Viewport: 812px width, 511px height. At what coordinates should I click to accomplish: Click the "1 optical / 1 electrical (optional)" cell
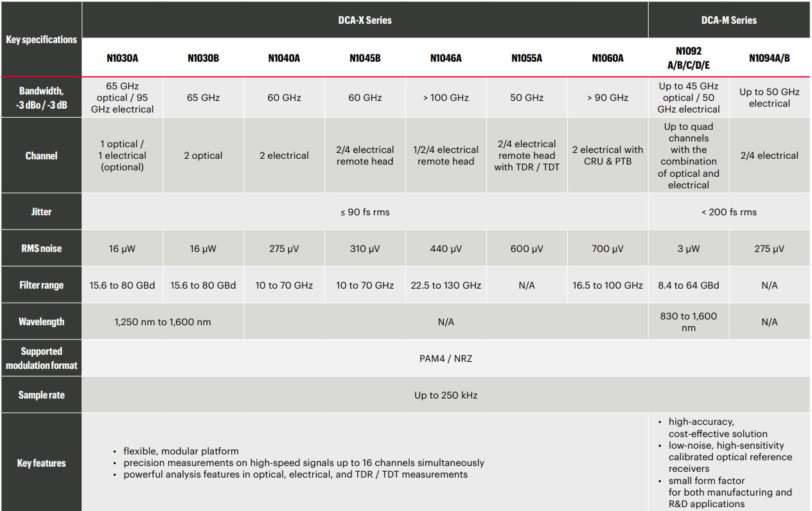pos(122,156)
